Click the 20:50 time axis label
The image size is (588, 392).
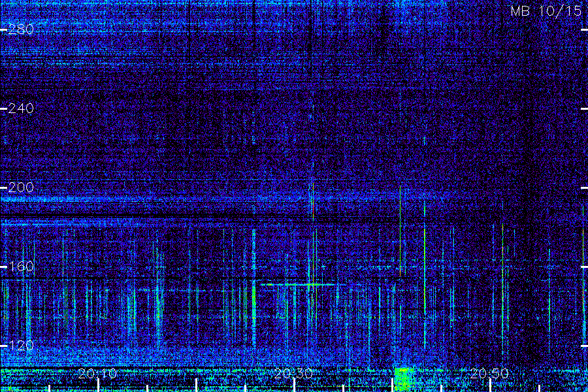(x=489, y=374)
